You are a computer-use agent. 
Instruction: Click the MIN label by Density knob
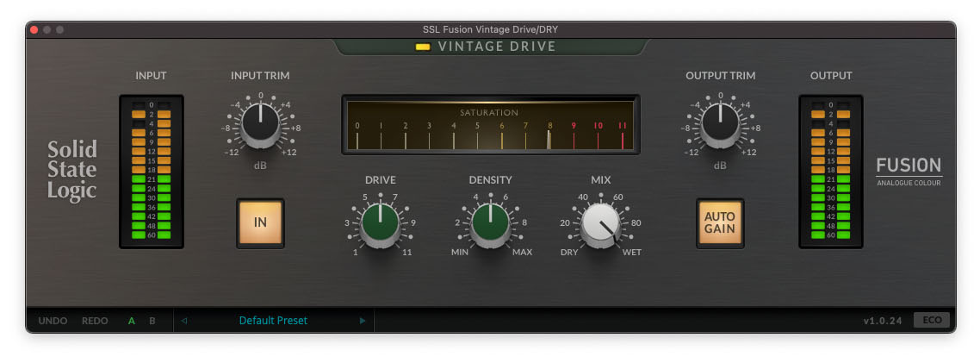coord(460,253)
